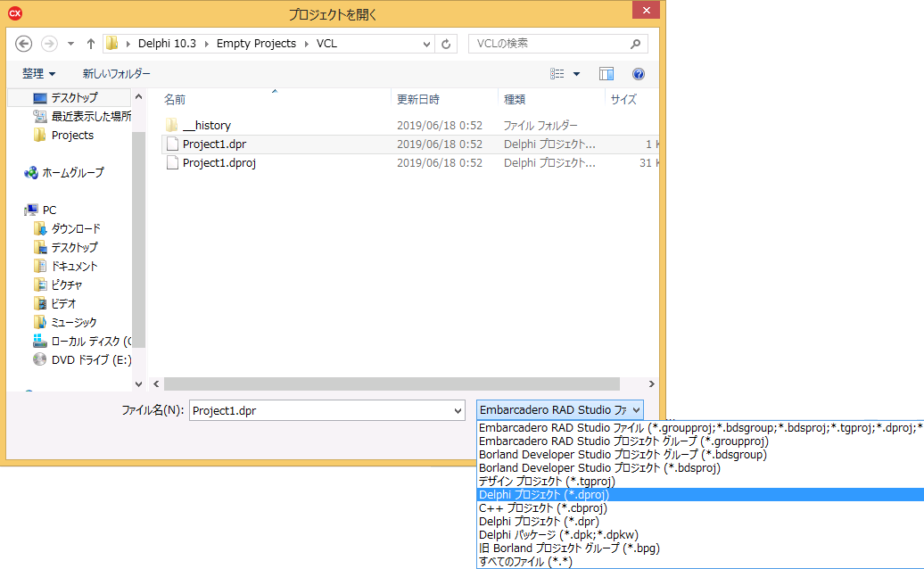
Task: Toggle the preview pane
Action: click(x=607, y=73)
